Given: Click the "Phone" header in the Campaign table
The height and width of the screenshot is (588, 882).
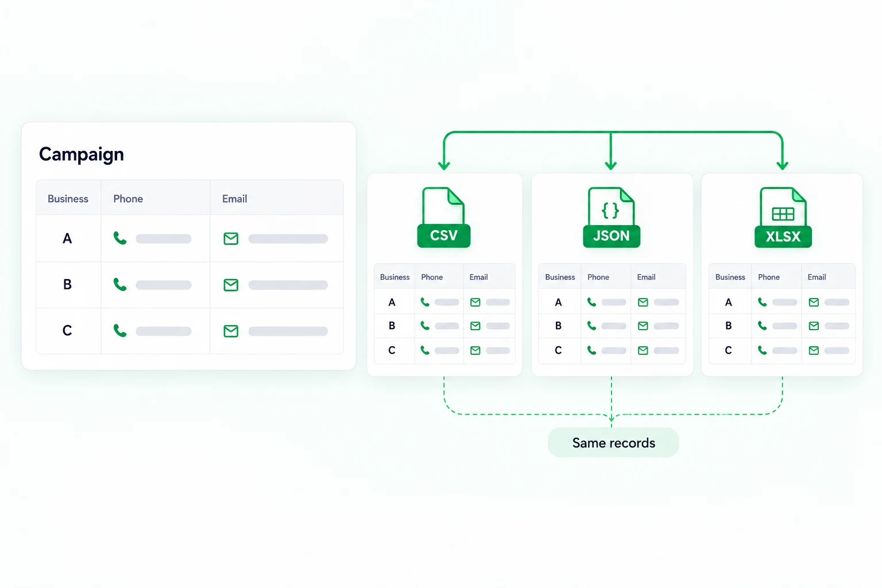Looking at the screenshot, I should (128, 199).
